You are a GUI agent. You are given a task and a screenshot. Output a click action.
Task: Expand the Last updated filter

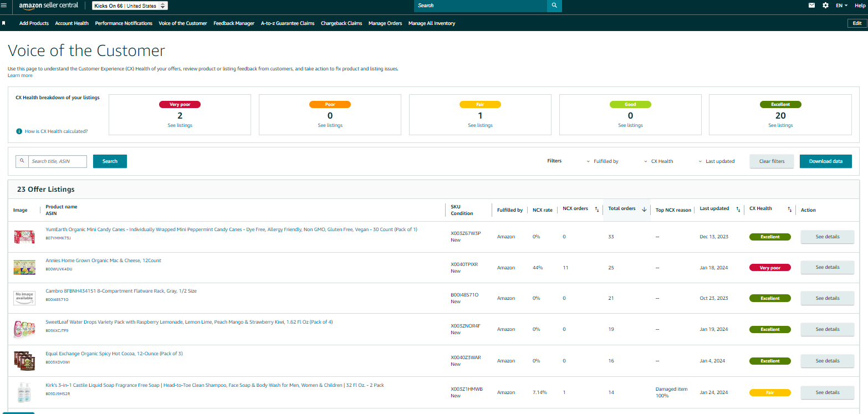click(717, 161)
